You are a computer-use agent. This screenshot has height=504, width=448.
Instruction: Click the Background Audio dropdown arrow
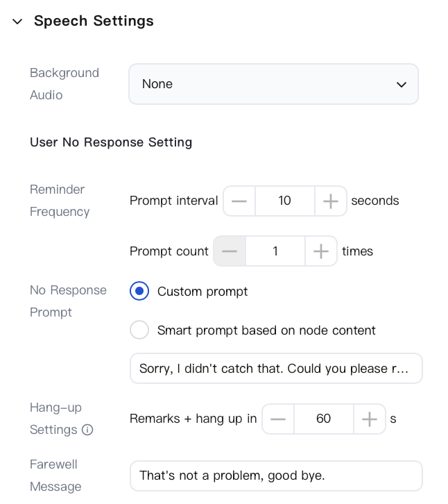402,84
